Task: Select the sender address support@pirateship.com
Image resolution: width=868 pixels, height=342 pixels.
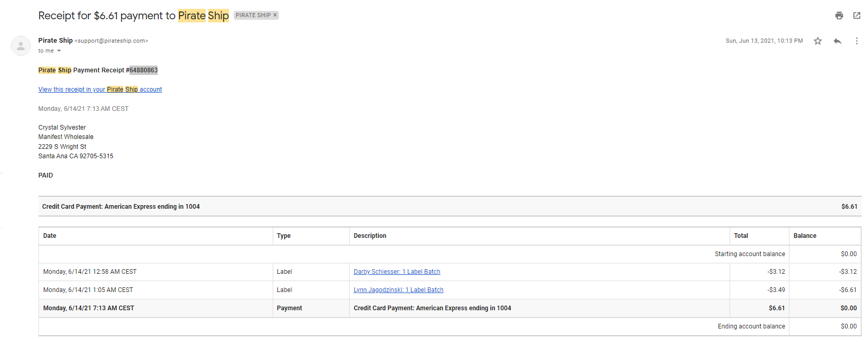Action: point(111,41)
